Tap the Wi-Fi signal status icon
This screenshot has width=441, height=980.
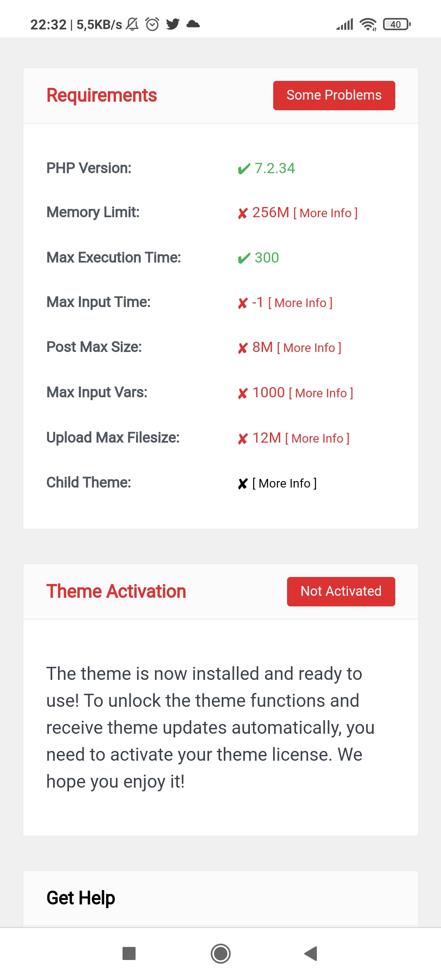coord(368,24)
